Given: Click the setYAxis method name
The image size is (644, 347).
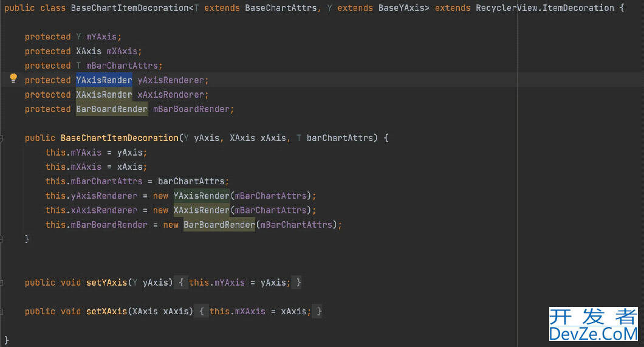Looking at the screenshot, I should [x=106, y=283].
